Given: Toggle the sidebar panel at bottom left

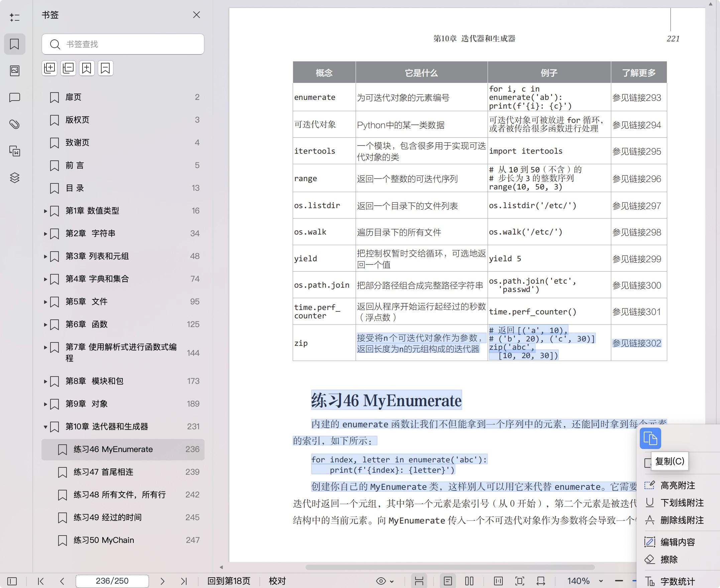Looking at the screenshot, I should (x=12, y=581).
